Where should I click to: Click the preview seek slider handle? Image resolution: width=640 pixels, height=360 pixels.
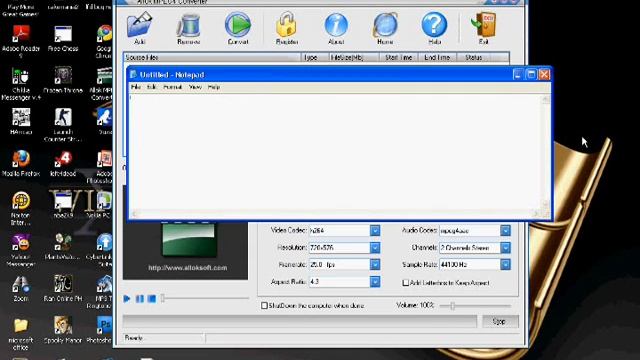click(162, 298)
